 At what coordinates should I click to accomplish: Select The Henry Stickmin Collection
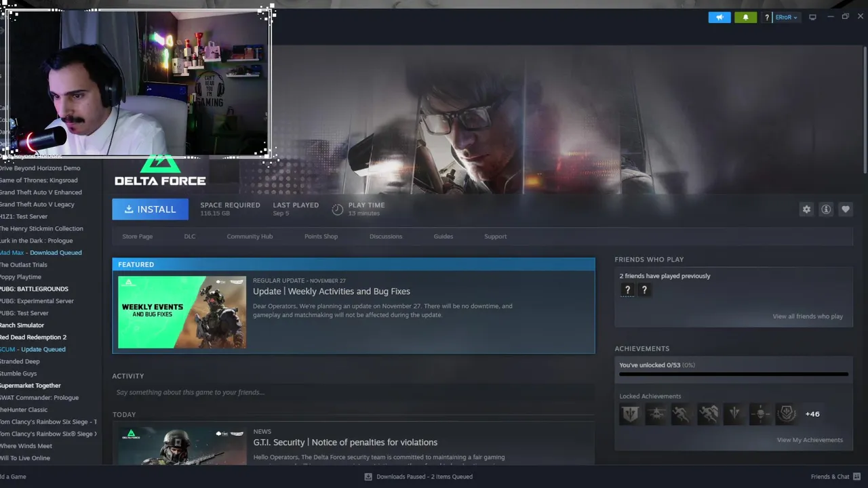tap(41, 228)
